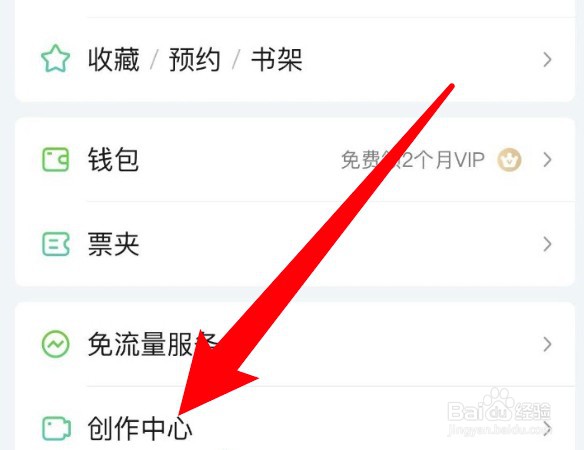
Task: Tap the Baidu 经验 watermark logo
Action: point(499,412)
